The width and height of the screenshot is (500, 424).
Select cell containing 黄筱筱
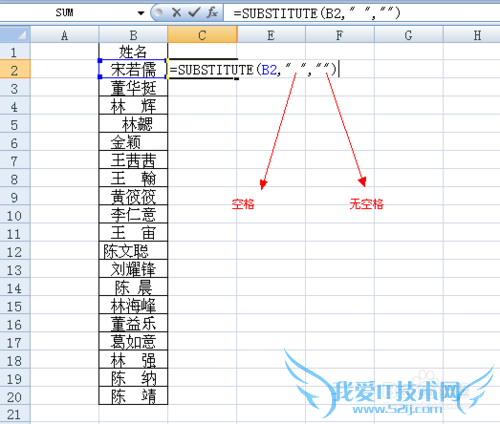point(133,196)
